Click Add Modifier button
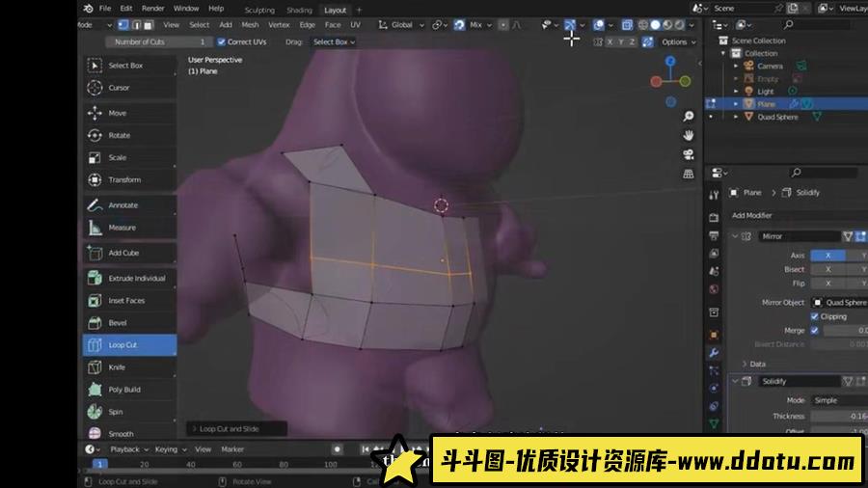 click(x=751, y=215)
